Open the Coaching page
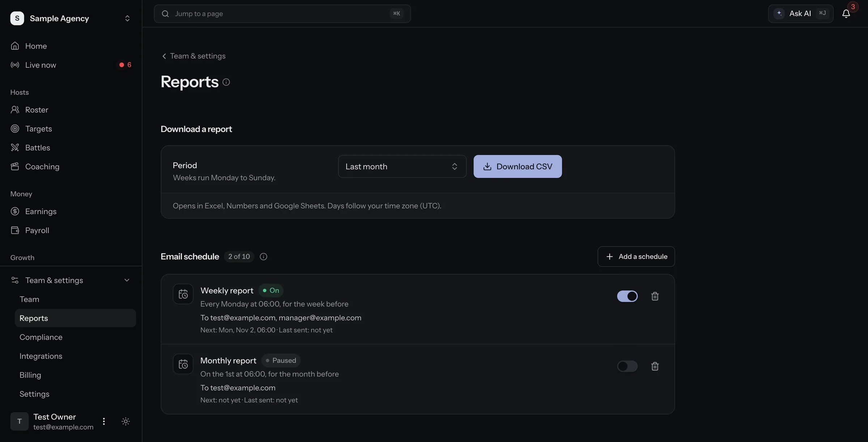Viewport: 868px width, 442px height. click(71, 166)
